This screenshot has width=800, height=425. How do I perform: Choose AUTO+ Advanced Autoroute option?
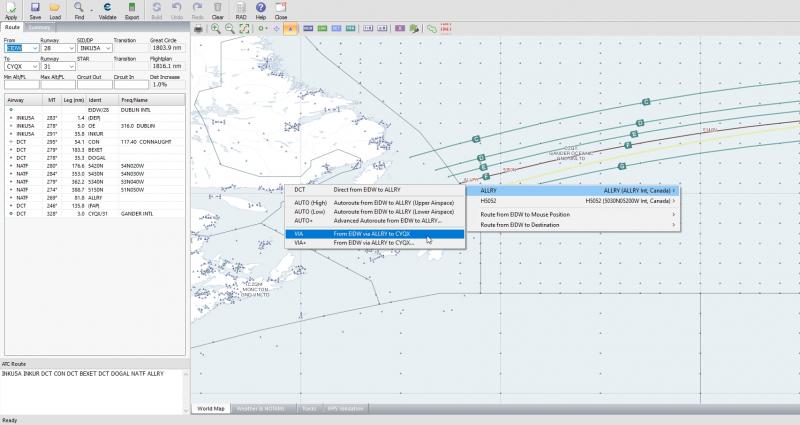(x=375, y=220)
